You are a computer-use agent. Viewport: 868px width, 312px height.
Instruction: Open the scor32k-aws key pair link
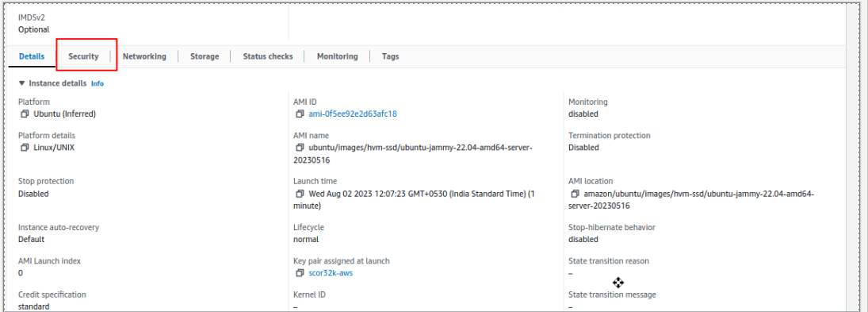(x=331, y=273)
